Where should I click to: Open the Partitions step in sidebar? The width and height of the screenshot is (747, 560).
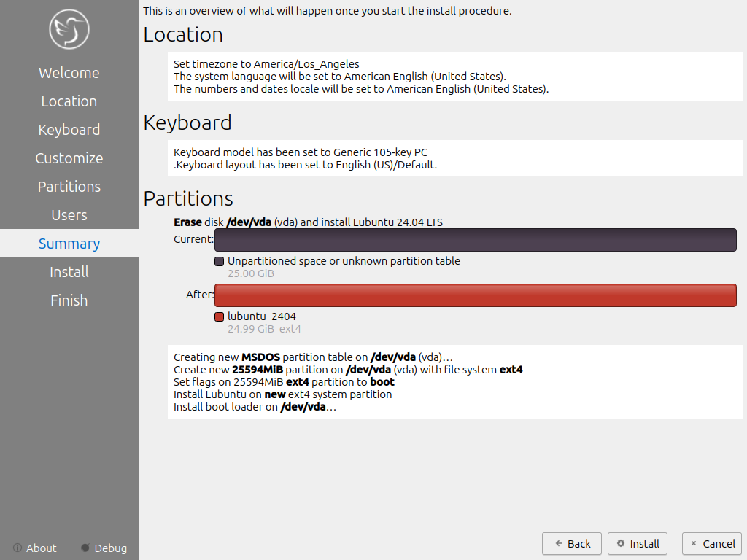point(69,187)
